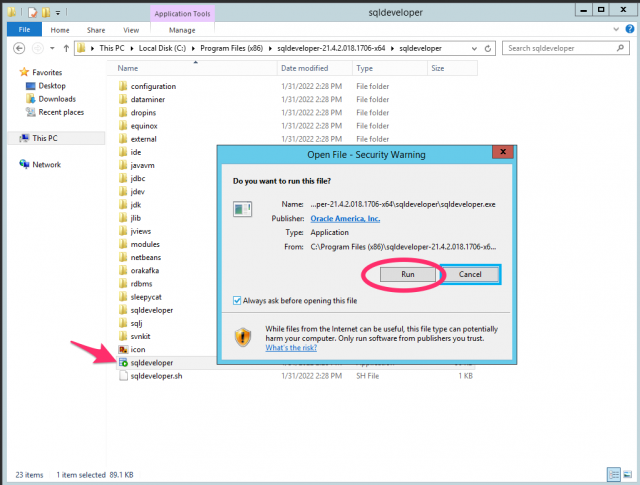Click Cancel in the Security Warning dialog
640x485 pixels.
[x=470, y=274]
